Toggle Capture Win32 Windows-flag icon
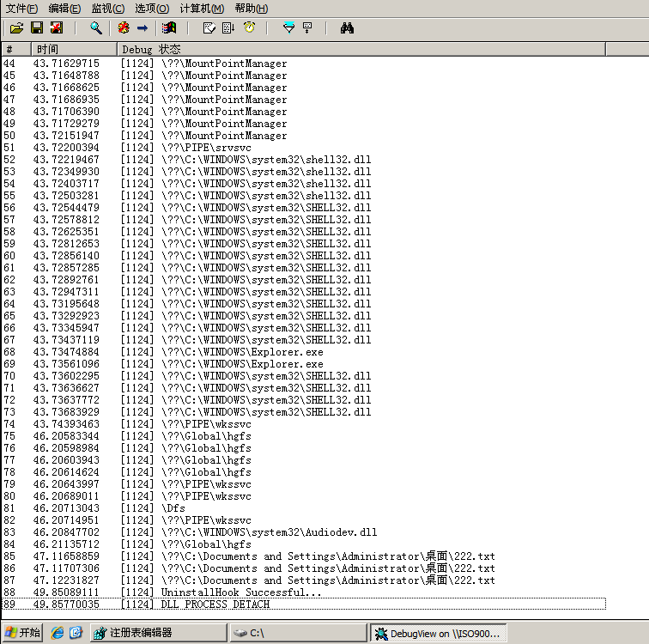The image size is (649, 644). (169, 28)
